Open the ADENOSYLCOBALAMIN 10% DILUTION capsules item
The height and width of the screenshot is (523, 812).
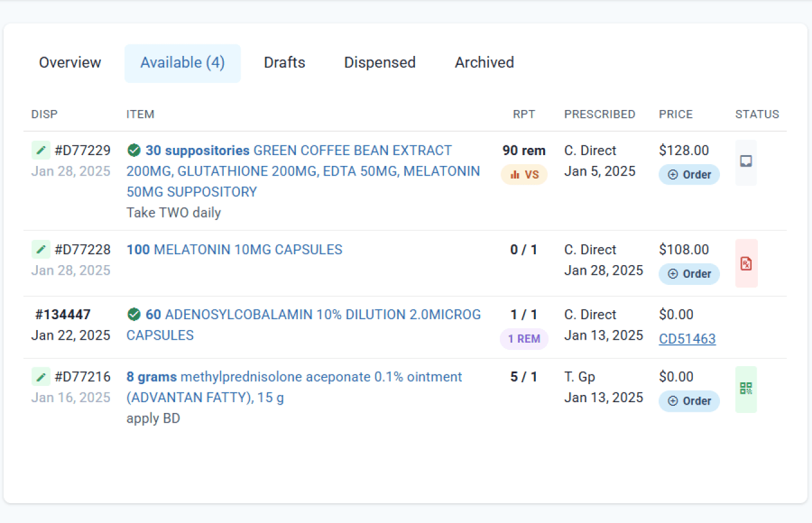point(304,325)
